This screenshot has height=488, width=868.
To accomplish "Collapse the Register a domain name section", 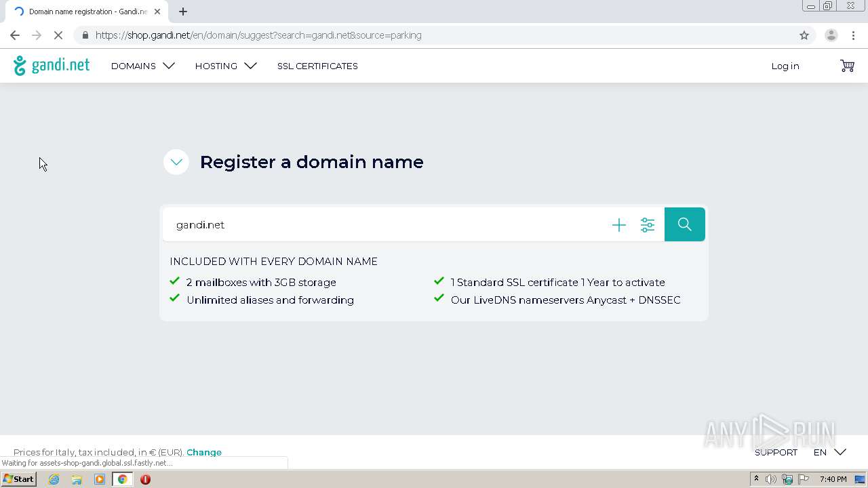I will tap(176, 162).
